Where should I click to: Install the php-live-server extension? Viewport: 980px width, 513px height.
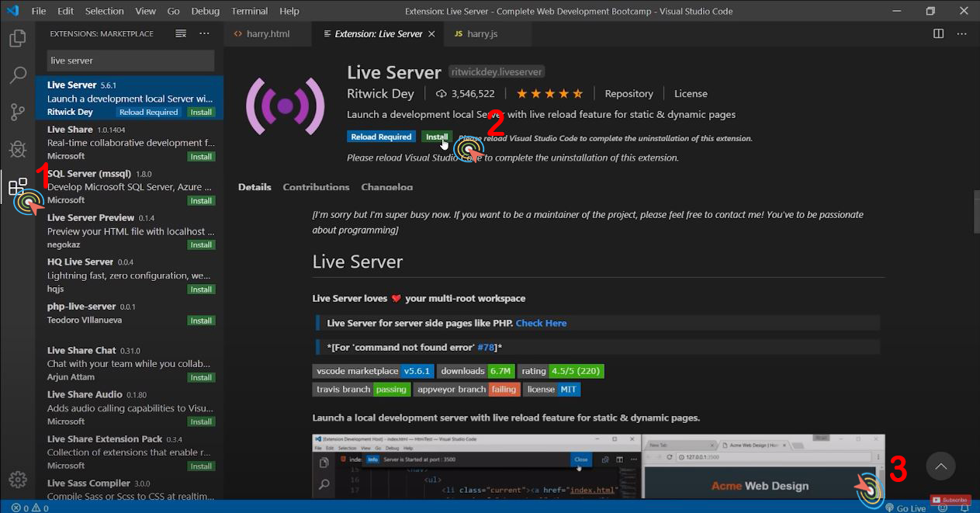point(201,321)
